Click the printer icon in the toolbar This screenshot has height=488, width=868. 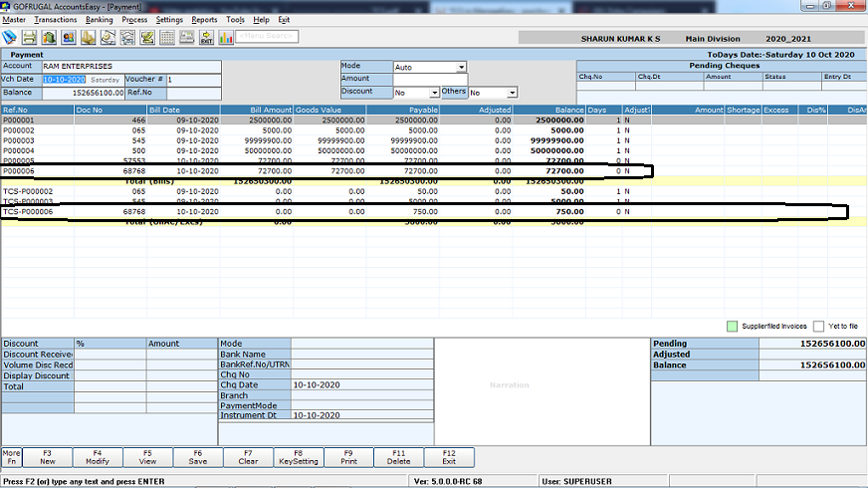coord(30,38)
